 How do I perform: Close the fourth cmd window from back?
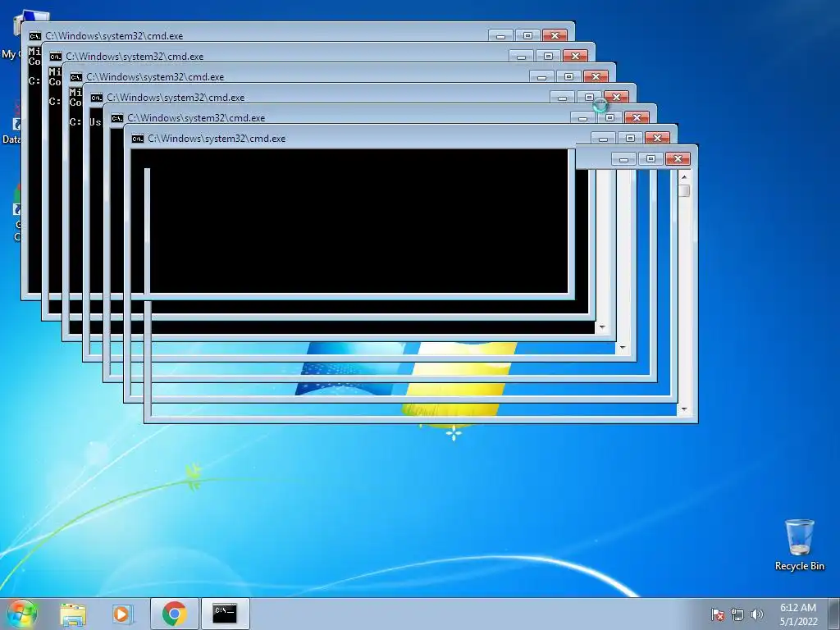616,98
